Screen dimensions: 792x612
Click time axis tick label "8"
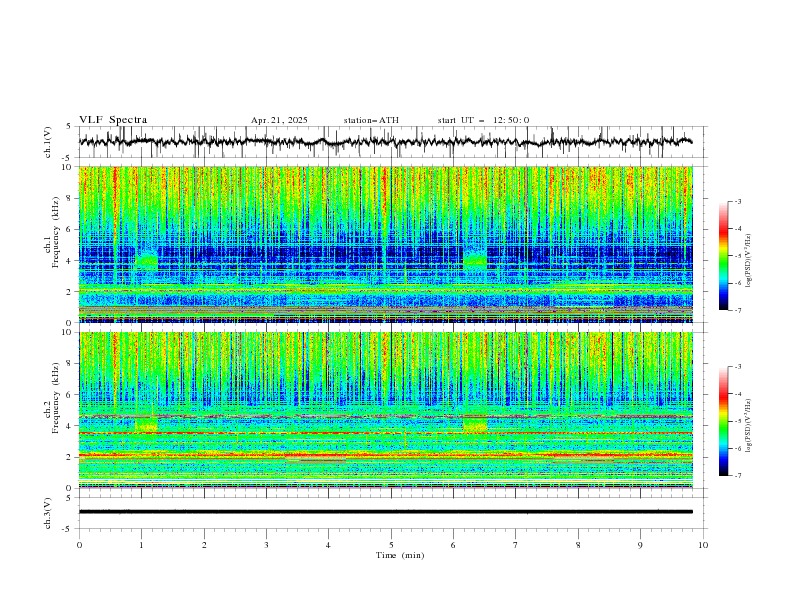point(578,545)
